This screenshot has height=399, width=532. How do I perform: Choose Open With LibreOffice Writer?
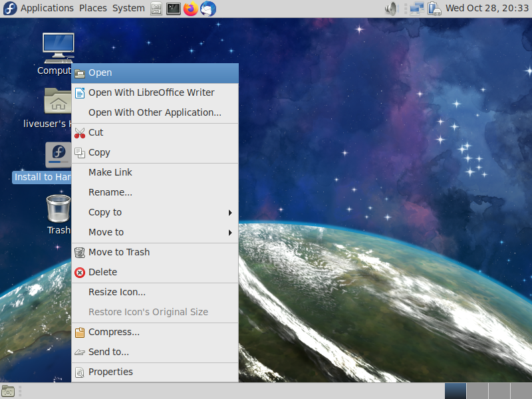155,92
